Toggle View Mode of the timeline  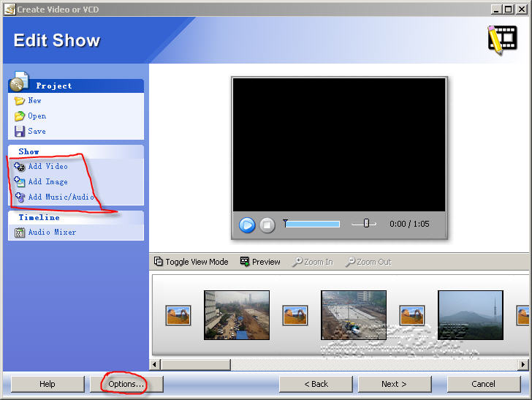coord(191,262)
